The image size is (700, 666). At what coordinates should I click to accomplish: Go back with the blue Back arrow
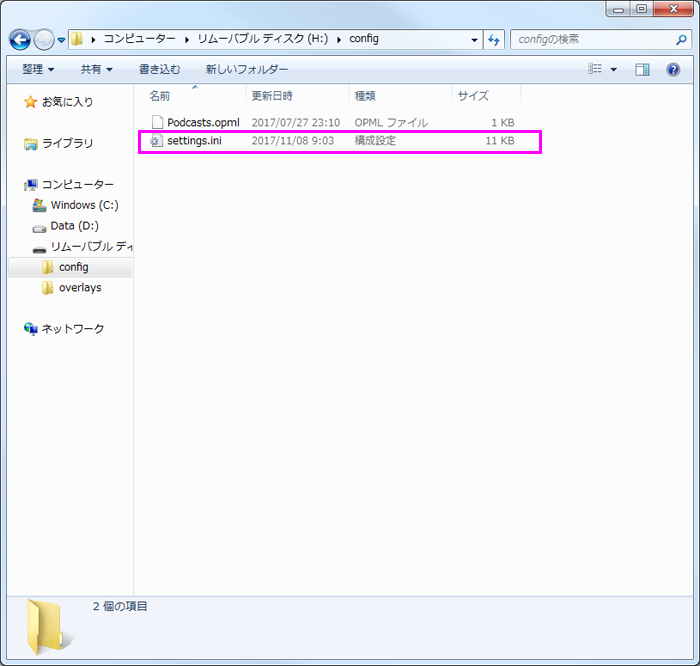(20, 40)
